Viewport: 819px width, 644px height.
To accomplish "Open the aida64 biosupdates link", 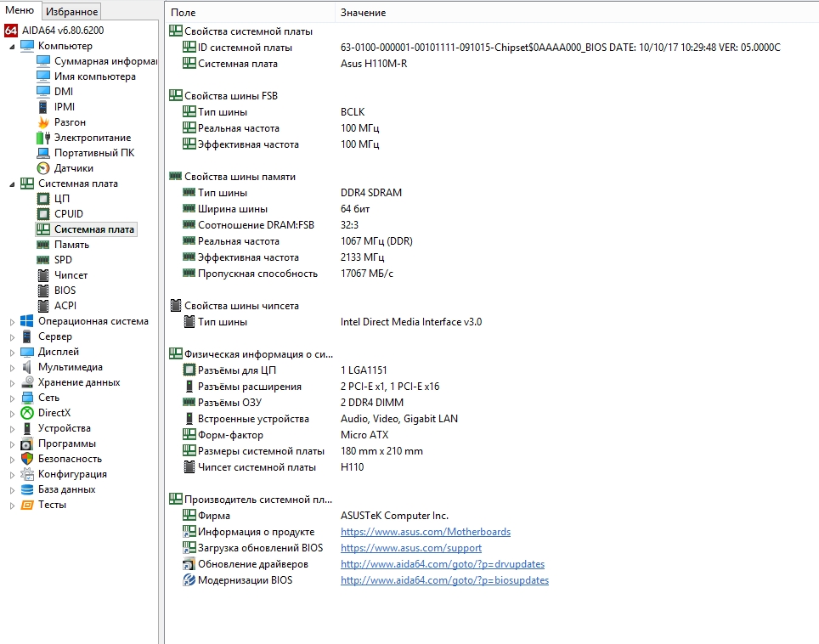I will [444, 580].
